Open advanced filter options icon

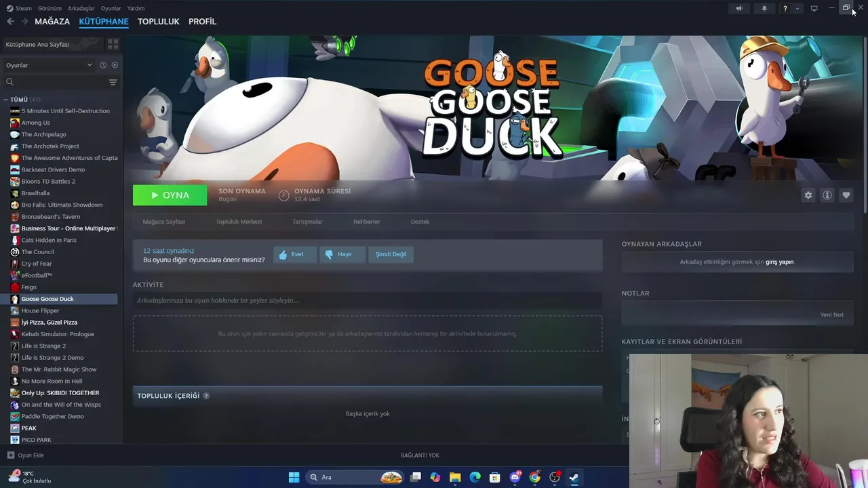(x=113, y=82)
